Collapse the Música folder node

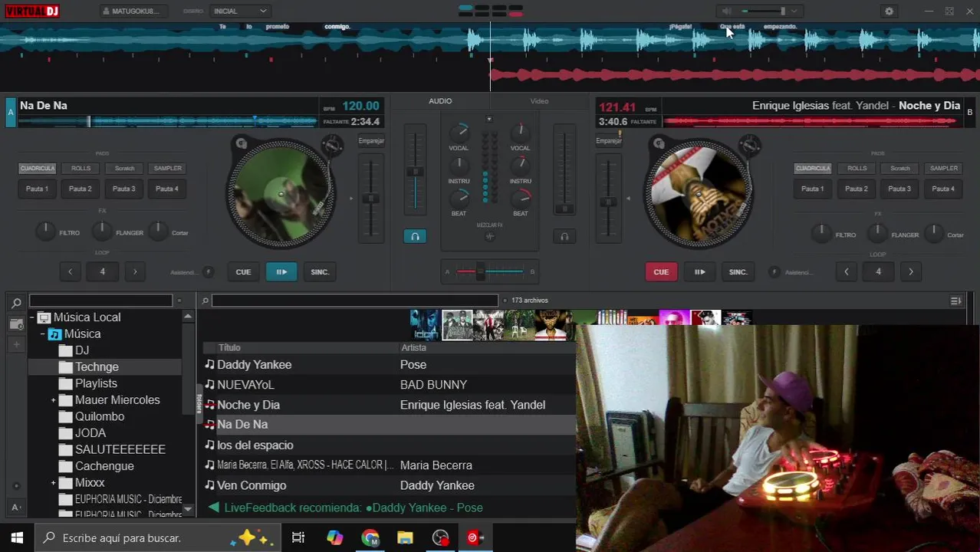tap(43, 334)
